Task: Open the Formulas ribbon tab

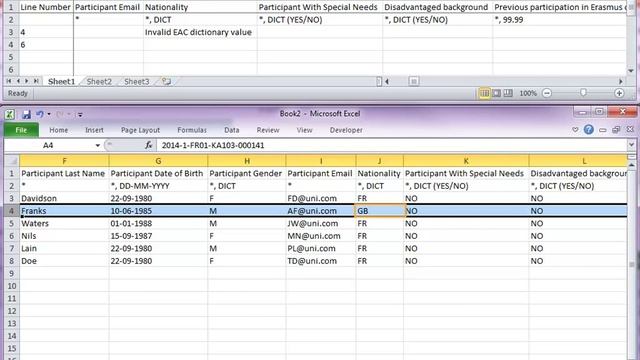Action: click(192, 130)
